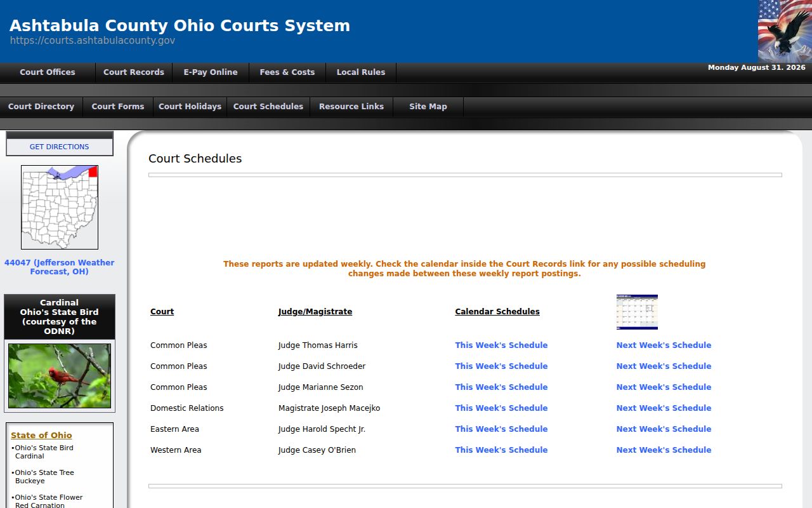The width and height of the screenshot is (812, 508).
Task: View Magistrate Joseph Macejko Next Week's Schedule
Action: [664, 408]
